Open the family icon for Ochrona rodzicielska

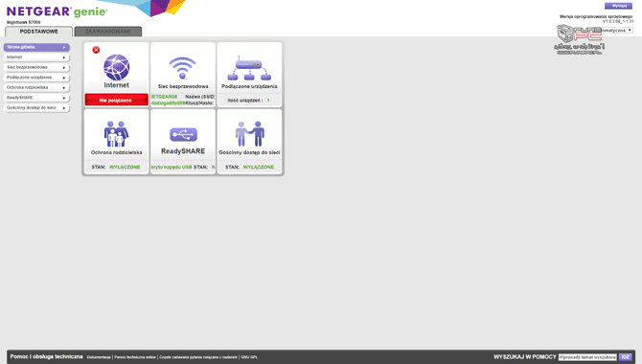coord(116,134)
